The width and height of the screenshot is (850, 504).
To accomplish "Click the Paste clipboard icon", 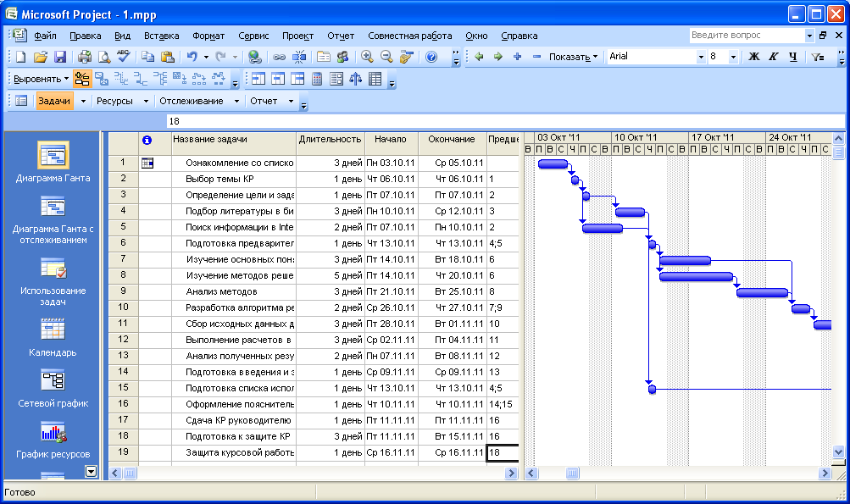I will (168, 57).
